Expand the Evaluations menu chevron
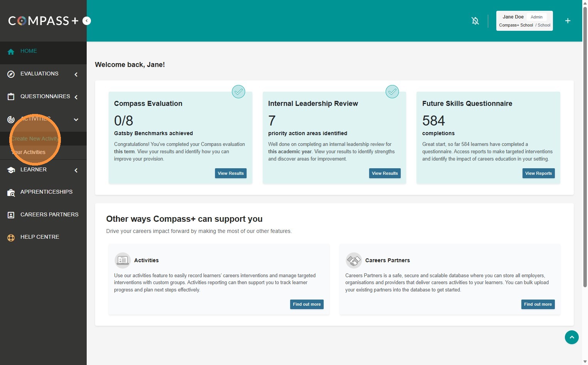This screenshot has width=588, height=365. click(76, 74)
